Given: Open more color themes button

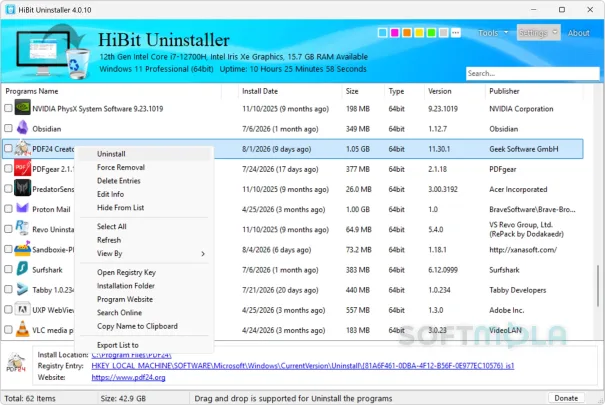Looking at the screenshot, I should click(456, 33).
